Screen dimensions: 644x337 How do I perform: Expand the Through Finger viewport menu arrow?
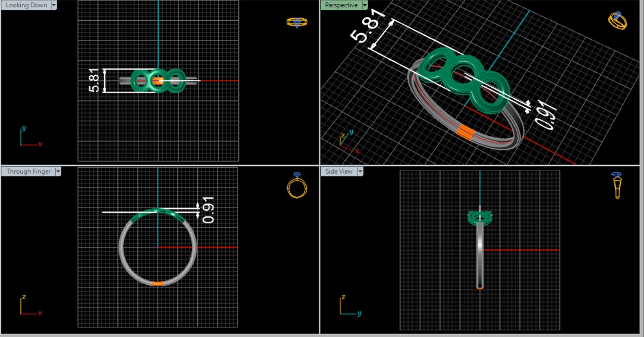coord(58,172)
